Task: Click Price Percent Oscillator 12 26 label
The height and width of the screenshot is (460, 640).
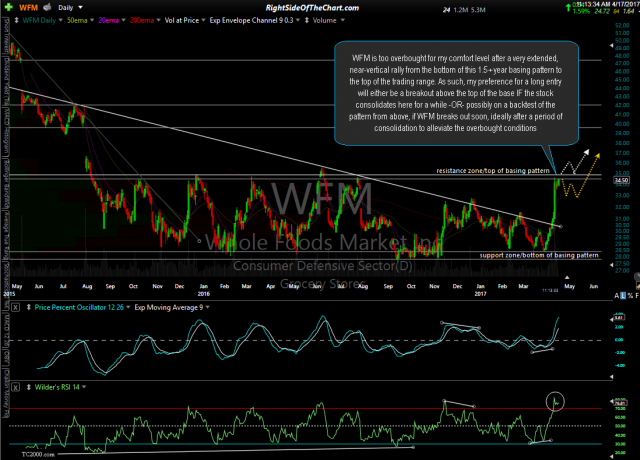Action: pos(79,307)
